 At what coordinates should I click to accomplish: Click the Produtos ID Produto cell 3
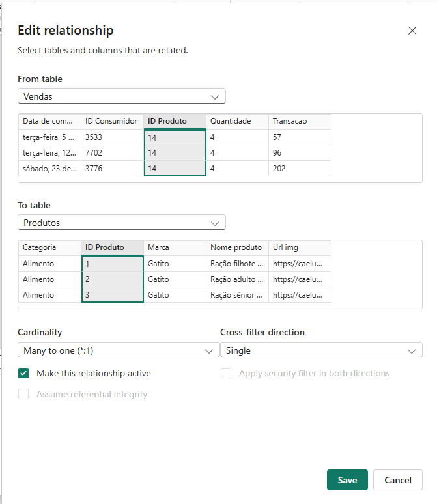click(112, 295)
